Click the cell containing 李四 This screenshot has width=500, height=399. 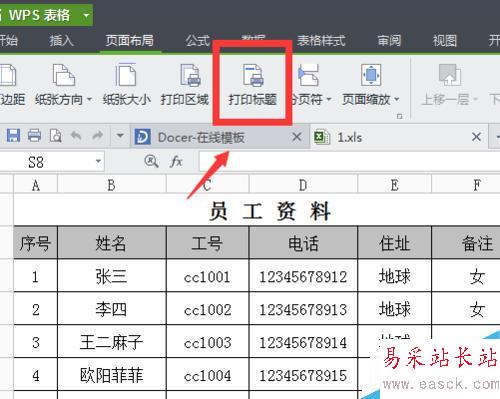(x=111, y=309)
